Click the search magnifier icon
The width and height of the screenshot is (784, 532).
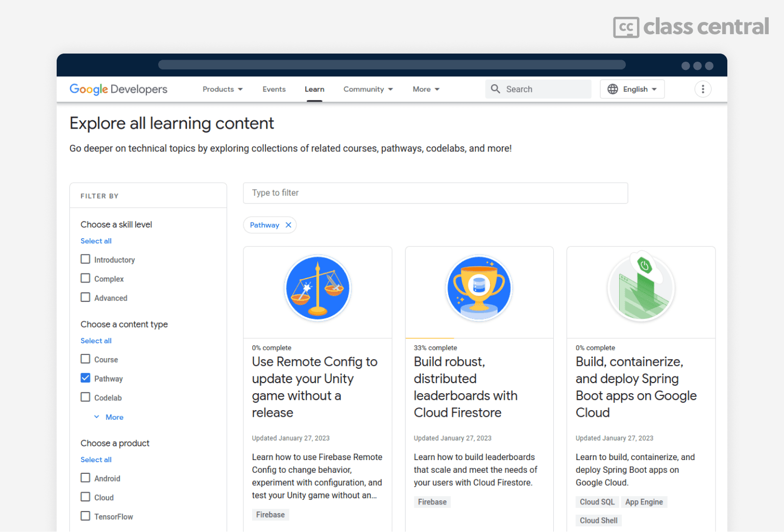click(495, 89)
